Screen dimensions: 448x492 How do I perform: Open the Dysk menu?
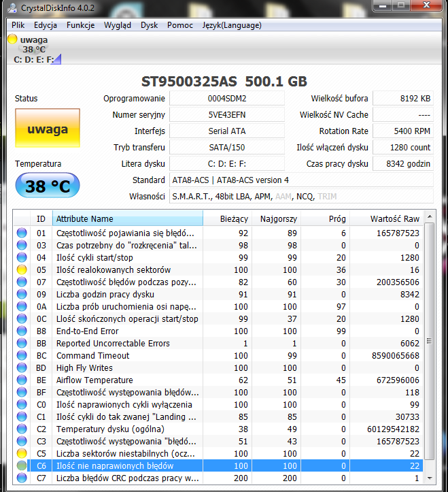pos(150,25)
